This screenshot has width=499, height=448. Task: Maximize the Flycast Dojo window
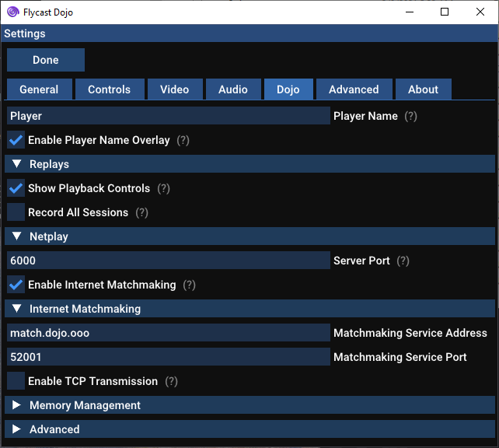coord(445,12)
